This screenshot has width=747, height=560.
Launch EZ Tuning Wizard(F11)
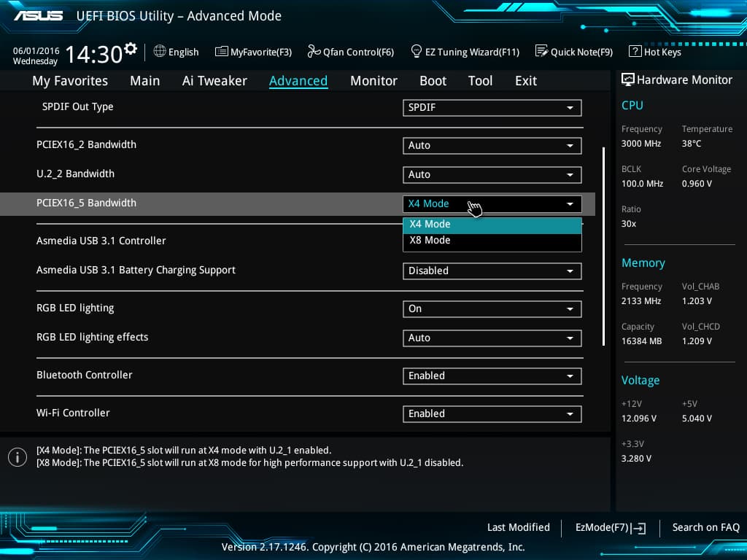(465, 52)
